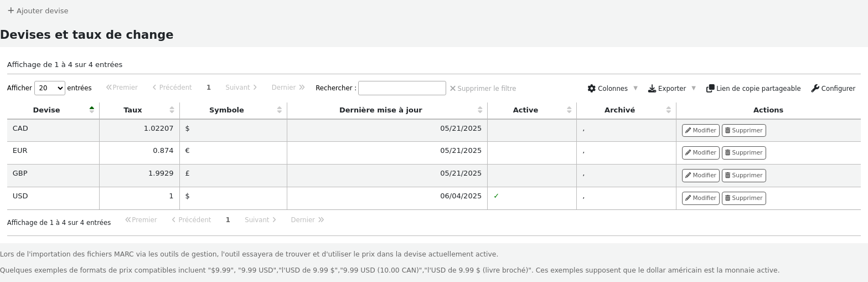Click page 1 in top pagination
This screenshot has height=282, width=868.
click(209, 88)
